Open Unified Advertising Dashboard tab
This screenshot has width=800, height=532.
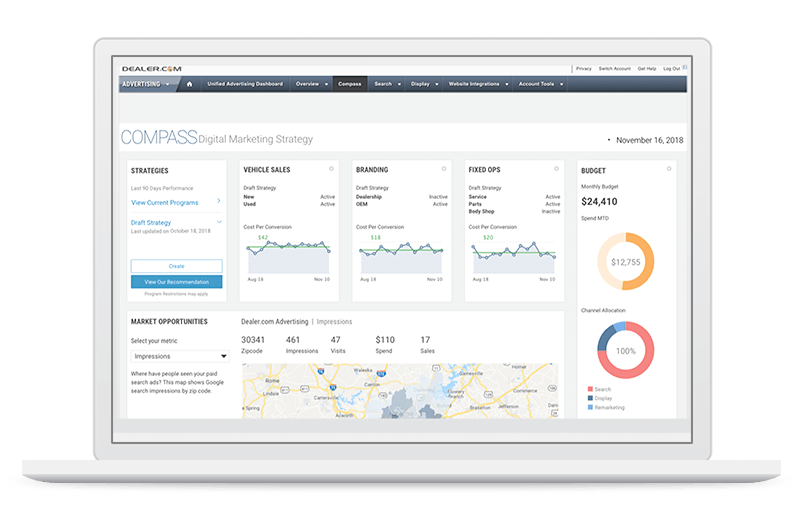pos(245,84)
